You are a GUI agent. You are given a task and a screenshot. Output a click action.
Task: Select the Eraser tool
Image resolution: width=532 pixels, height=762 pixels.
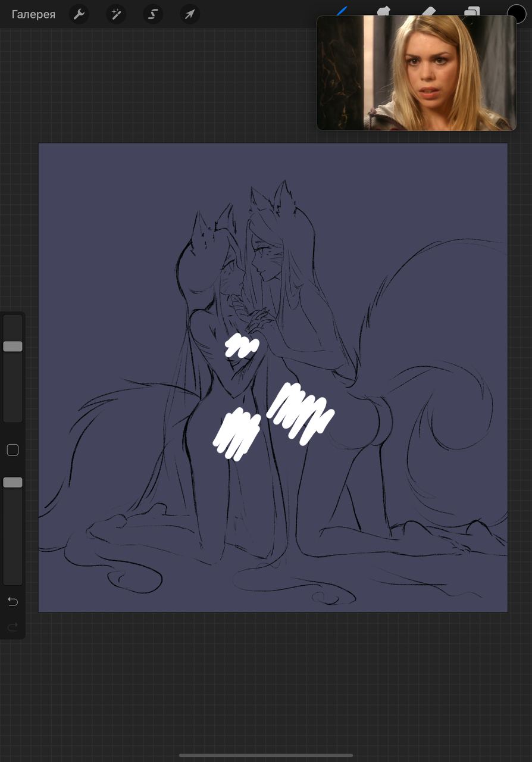[428, 11]
